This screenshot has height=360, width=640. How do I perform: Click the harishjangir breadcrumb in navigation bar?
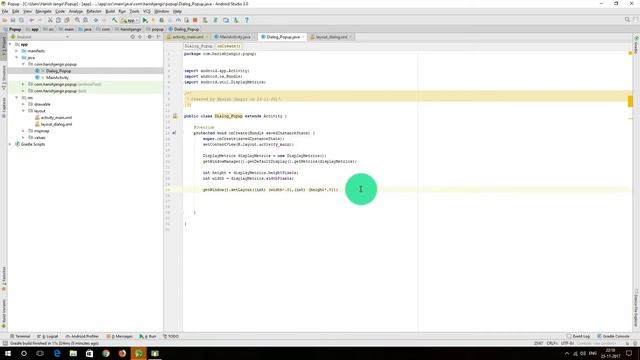tap(128, 29)
